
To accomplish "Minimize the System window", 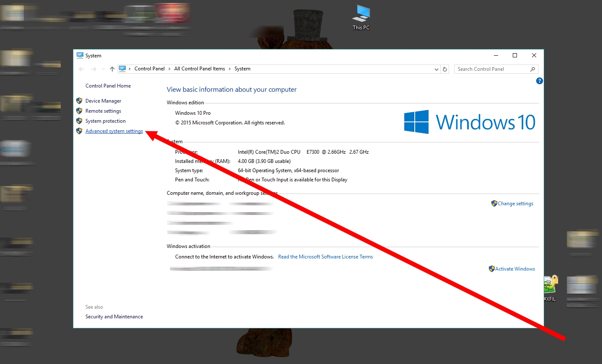I will point(496,55).
